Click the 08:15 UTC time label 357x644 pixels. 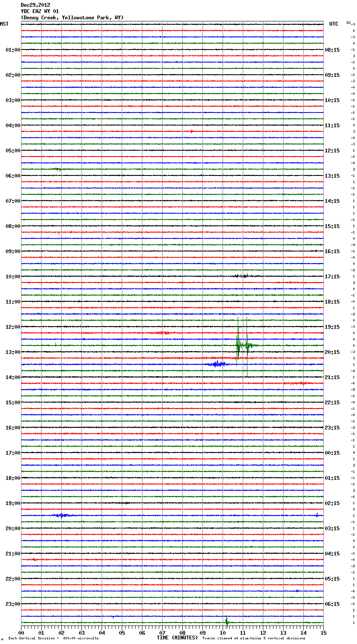(x=332, y=50)
